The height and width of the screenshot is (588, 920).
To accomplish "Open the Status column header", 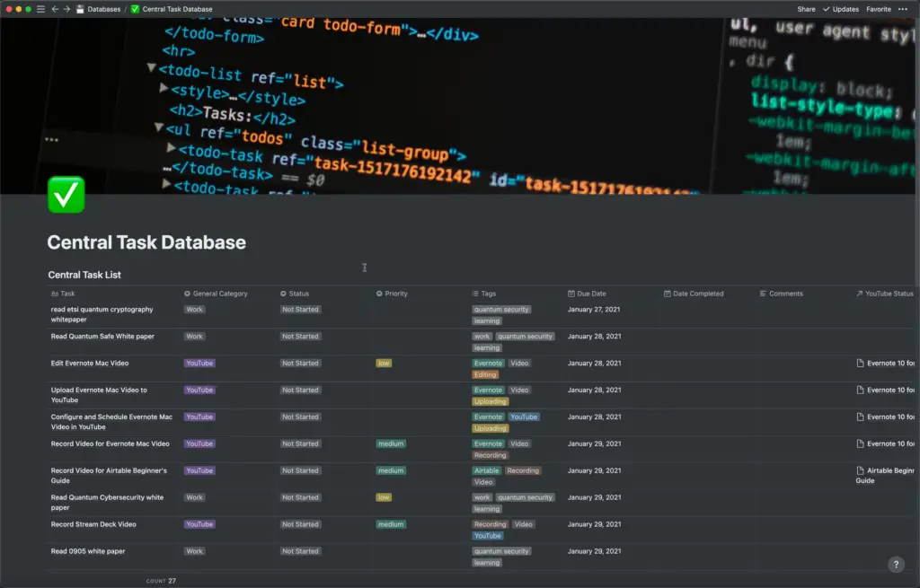I will (295, 294).
